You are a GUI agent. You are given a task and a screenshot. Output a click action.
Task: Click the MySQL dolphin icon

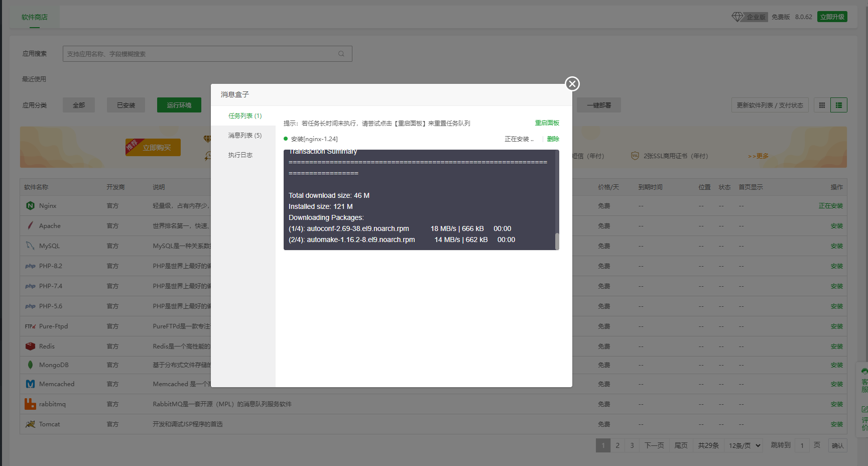(x=30, y=246)
